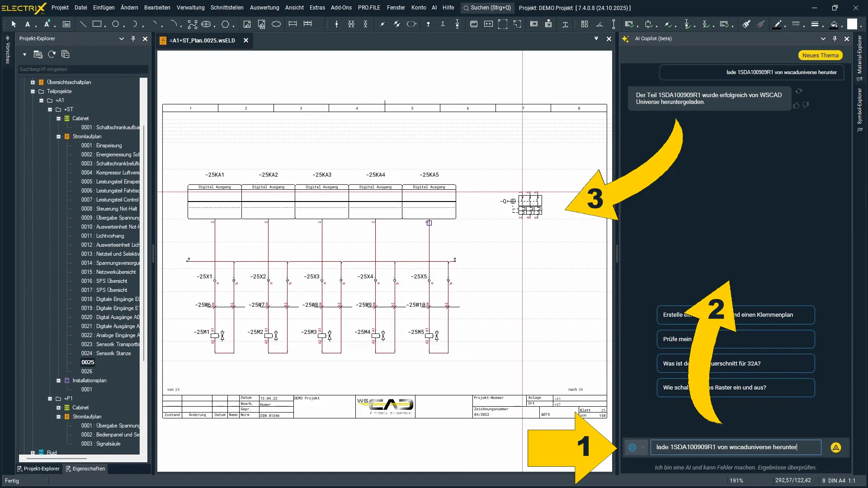Click the format painter brush icon
Screen dimensions: 868x488
[746, 24]
